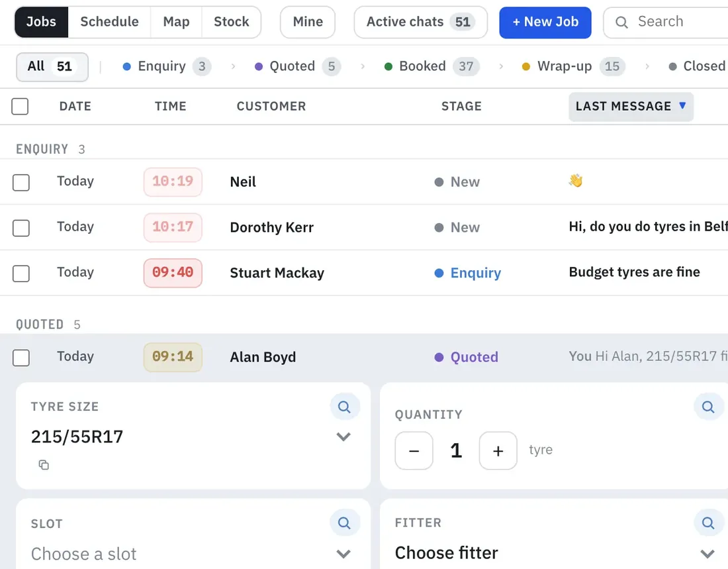Decrease quantity with the minus button
The image size is (728, 569).
click(x=414, y=450)
